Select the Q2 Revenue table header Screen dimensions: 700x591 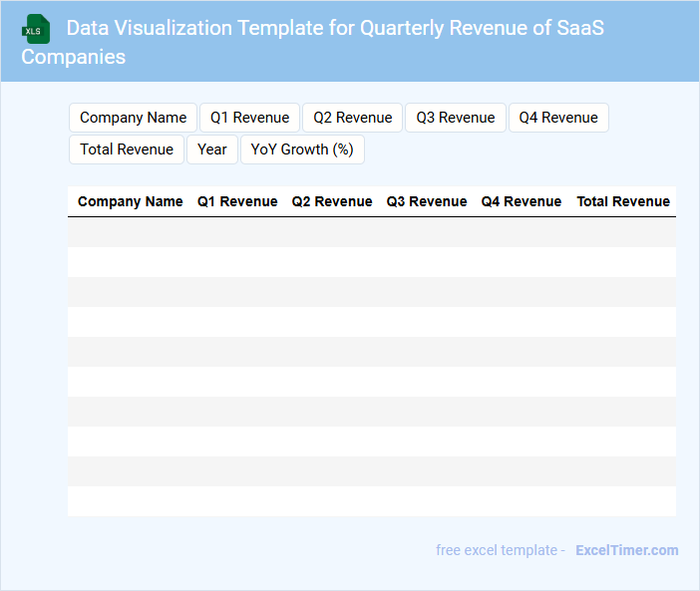coord(332,201)
